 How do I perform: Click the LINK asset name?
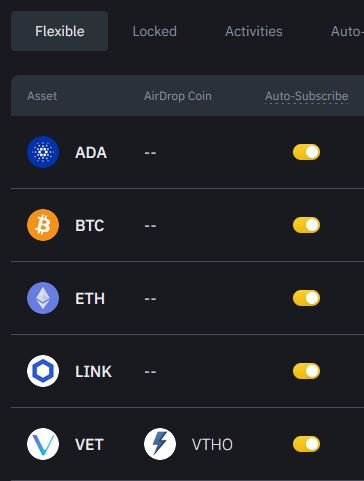pos(93,371)
